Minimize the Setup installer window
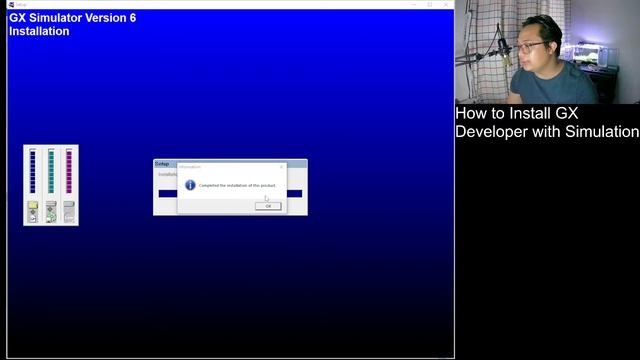 [x=414, y=4]
